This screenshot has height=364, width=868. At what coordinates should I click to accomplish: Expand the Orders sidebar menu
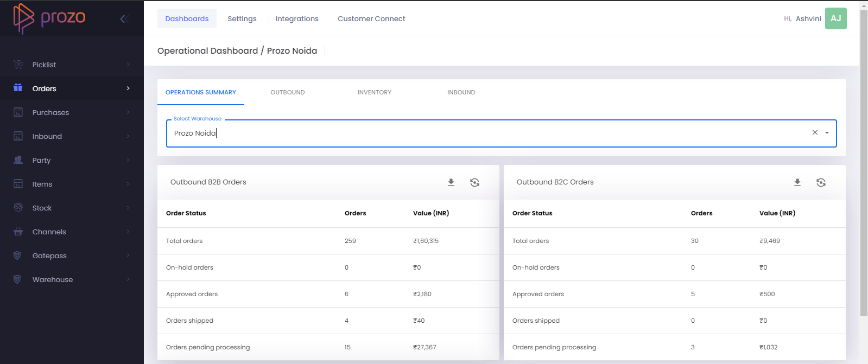pos(71,88)
